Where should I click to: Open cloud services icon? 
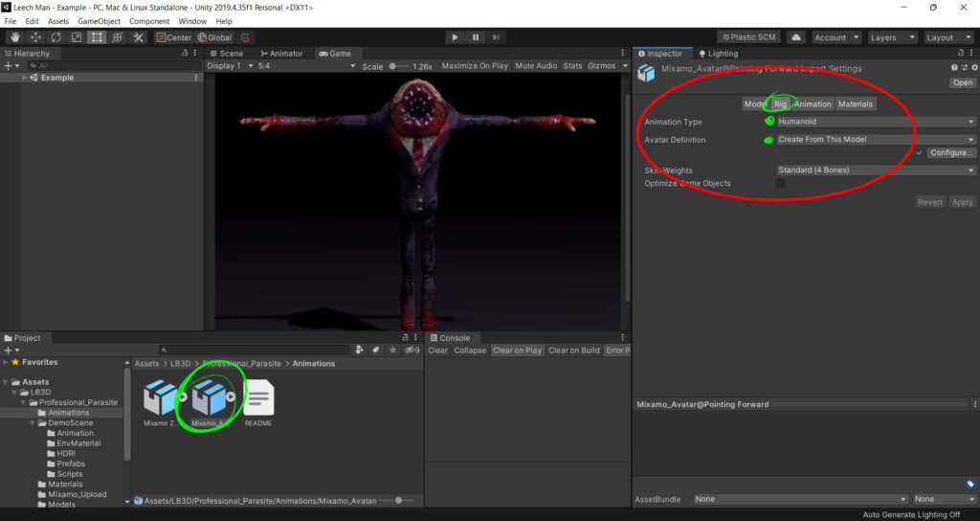click(x=795, y=37)
